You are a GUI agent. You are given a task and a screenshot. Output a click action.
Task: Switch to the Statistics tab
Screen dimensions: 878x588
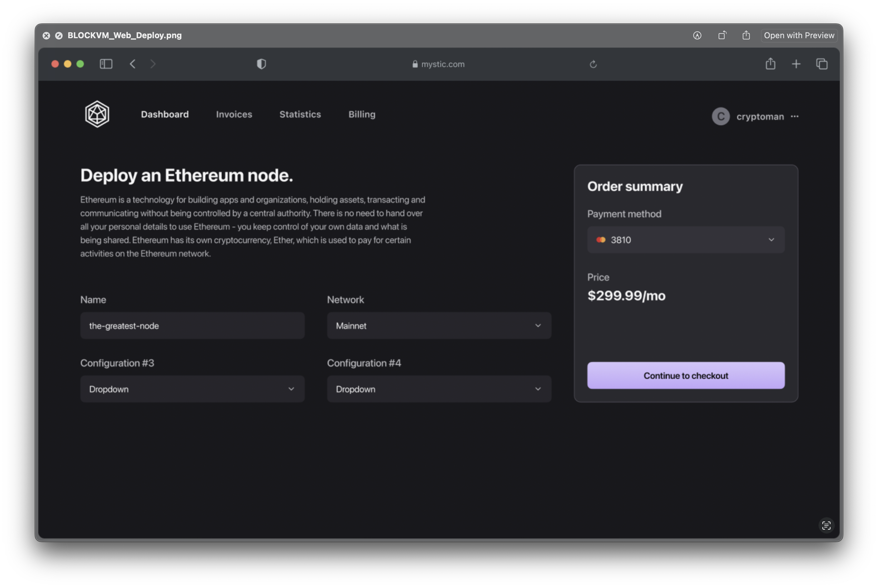point(300,114)
